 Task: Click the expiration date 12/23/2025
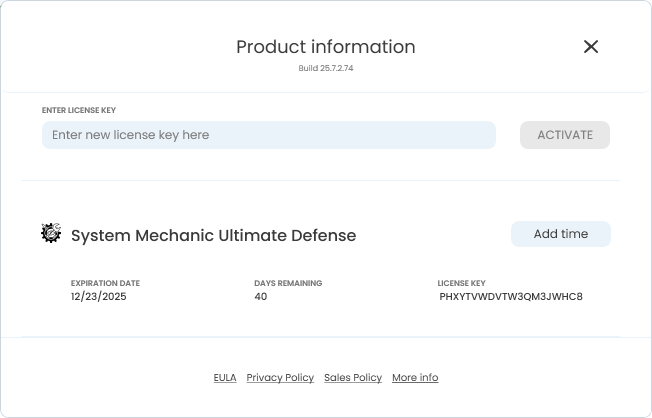(x=99, y=297)
